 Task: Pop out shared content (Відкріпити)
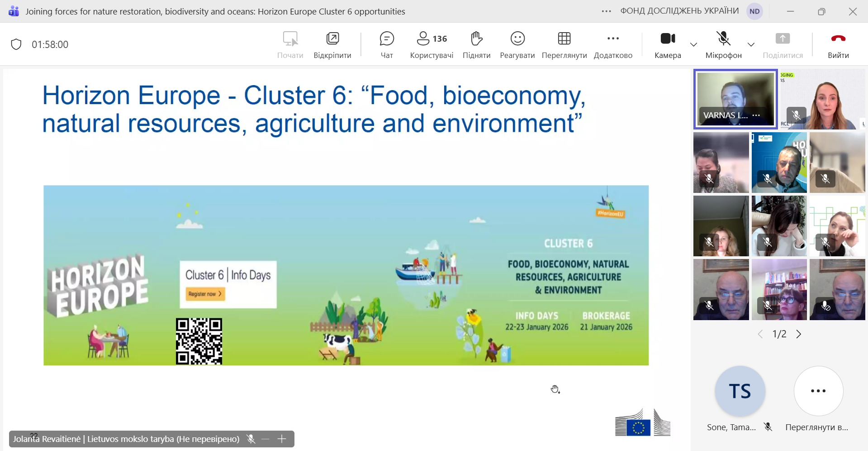click(x=332, y=44)
